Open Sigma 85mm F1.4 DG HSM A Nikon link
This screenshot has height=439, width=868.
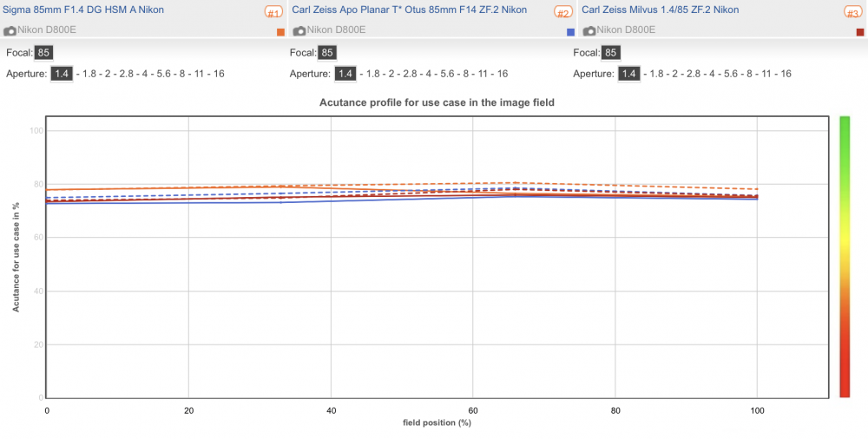(x=83, y=10)
